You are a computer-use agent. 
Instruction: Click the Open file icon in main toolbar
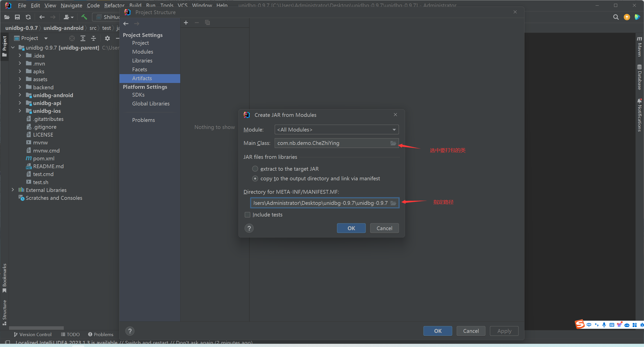click(x=7, y=17)
